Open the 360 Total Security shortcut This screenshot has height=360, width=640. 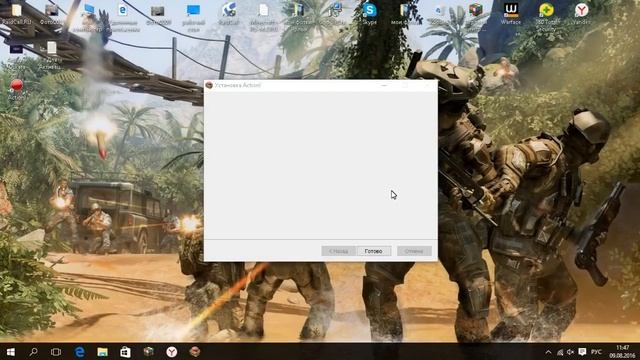546,16
